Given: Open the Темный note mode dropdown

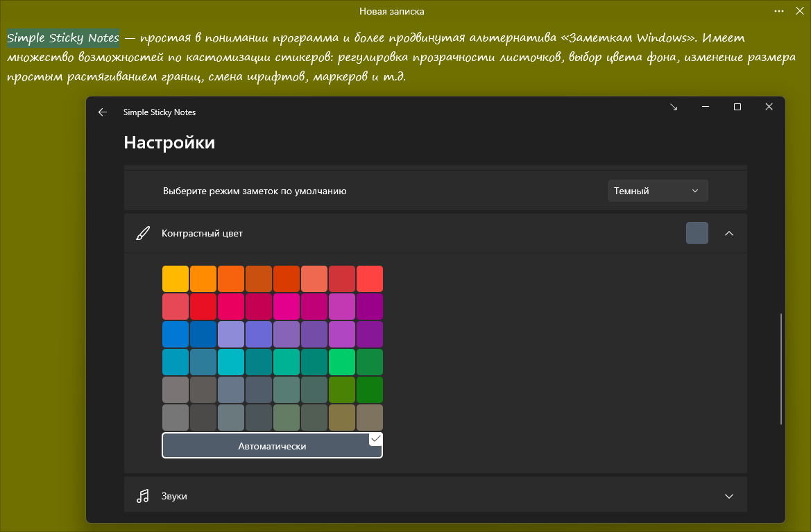Looking at the screenshot, I should click(x=658, y=191).
